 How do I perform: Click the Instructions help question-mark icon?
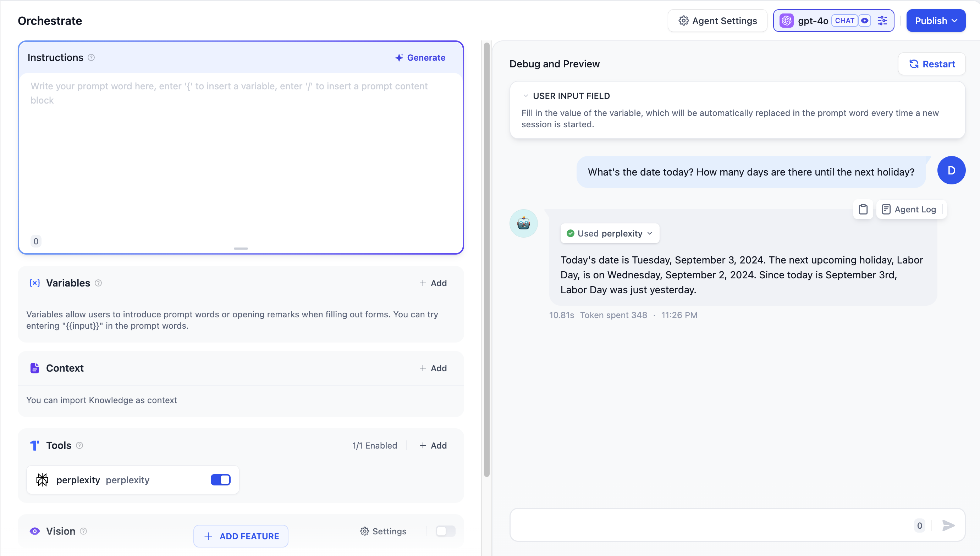click(91, 58)
